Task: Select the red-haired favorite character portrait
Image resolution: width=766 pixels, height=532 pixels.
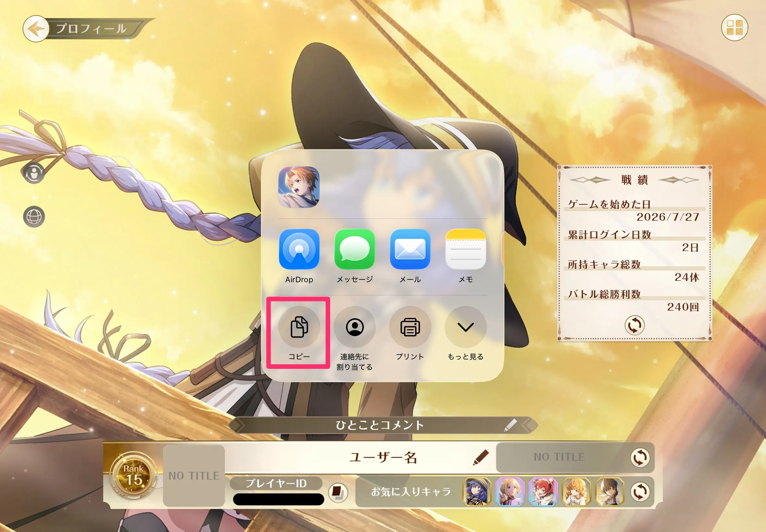Action: pyautogui.click(x=543, y=492)
